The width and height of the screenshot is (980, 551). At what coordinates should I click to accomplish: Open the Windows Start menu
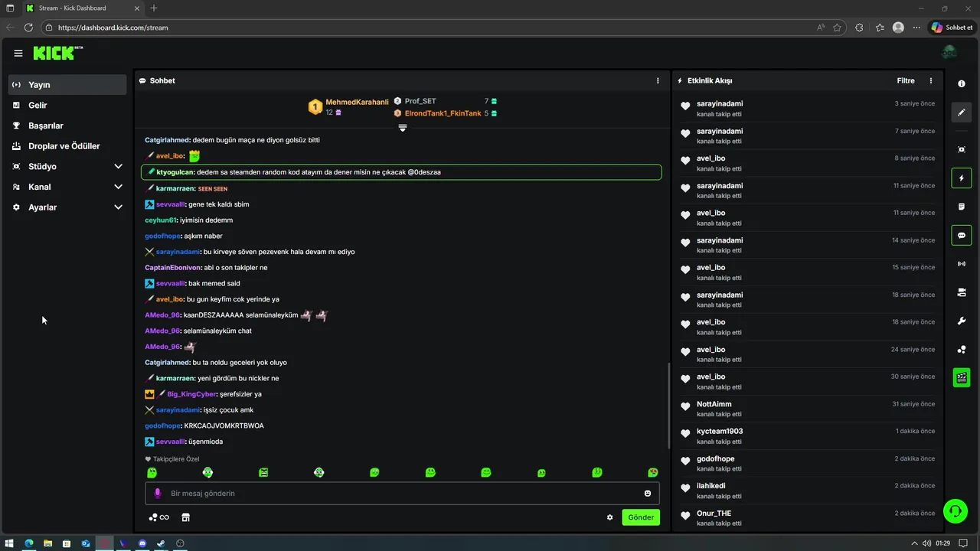[9, 543]
